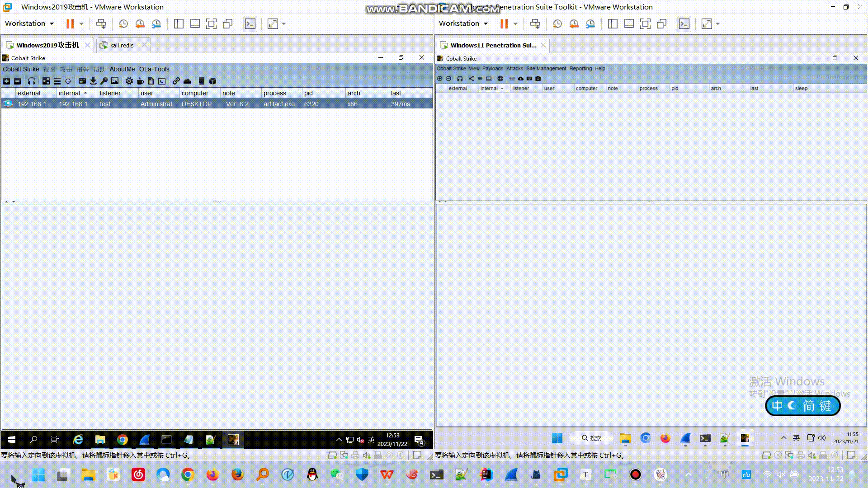Click cloud download icon in right Cobalt Strike toolbar
This screenshot has height=488, width=868.
click(x=520, y=79)
